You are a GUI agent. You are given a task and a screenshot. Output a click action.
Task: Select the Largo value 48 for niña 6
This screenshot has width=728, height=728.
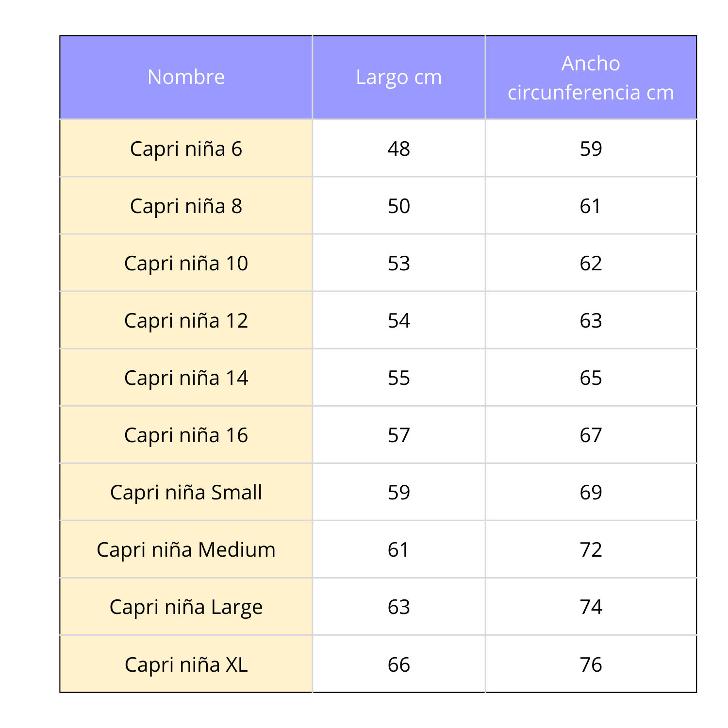pos(398,149)
